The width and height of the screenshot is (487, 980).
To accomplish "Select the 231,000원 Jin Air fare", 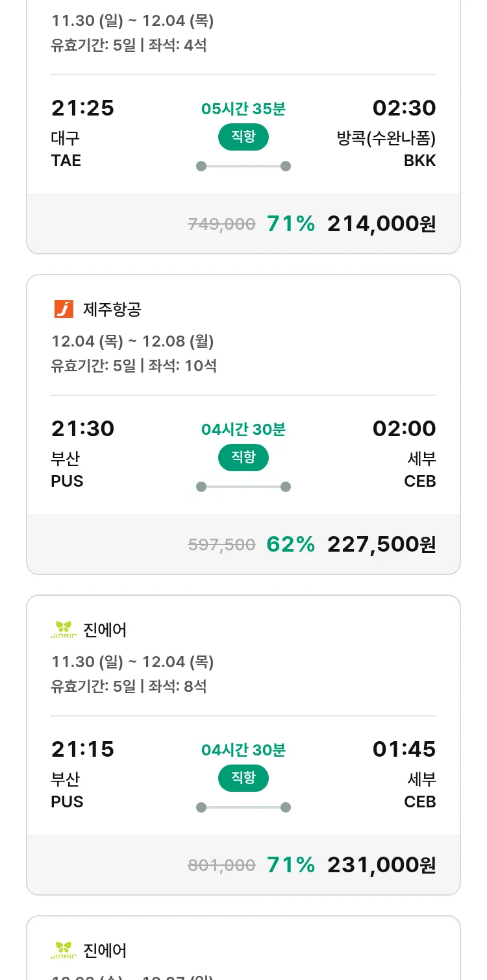I will point(381,865).
